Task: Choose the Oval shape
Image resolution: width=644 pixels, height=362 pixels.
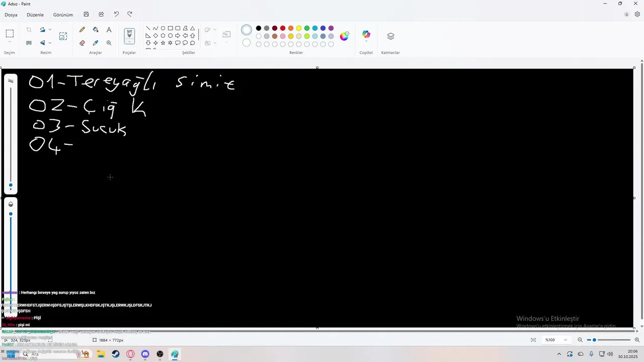Action: pyautogui.click(x=163, y=28)
